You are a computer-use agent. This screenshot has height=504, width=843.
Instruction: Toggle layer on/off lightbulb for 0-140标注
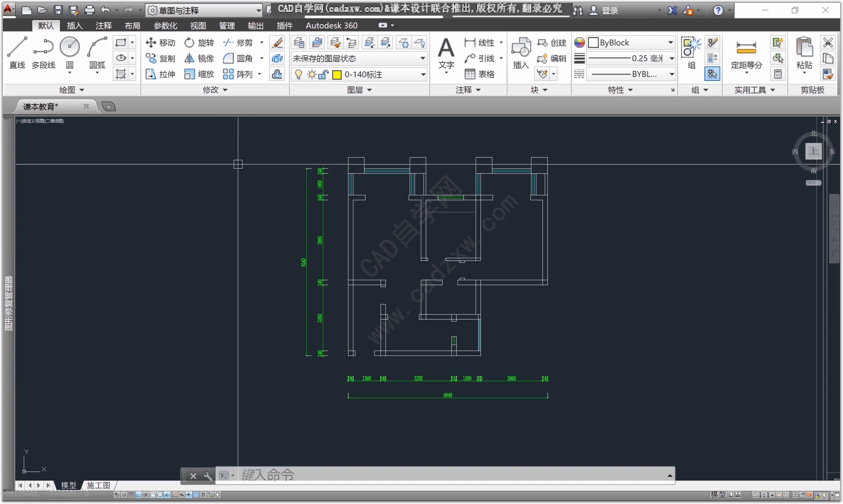click(x=298, y=74)
